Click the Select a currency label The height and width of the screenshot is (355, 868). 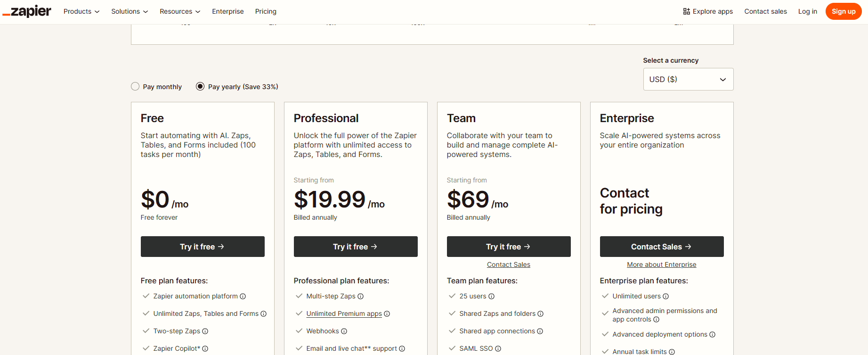[671, 60]
